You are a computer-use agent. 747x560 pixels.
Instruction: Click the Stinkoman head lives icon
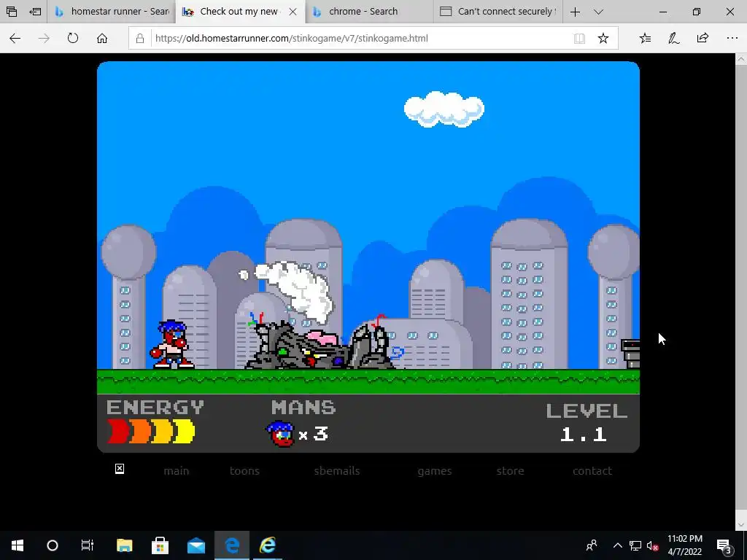pyautogui.click(x=281, y=434)
